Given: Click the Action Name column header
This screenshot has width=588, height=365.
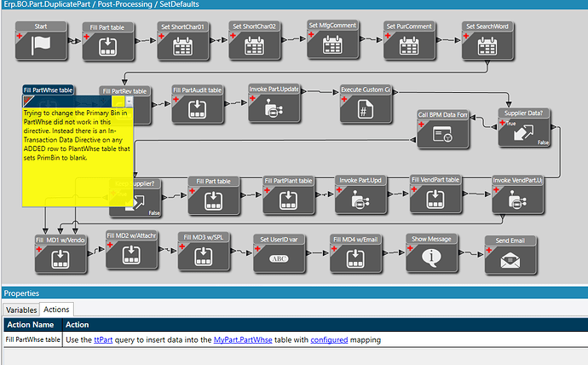Looking at the screenshot, I should 33,325.
